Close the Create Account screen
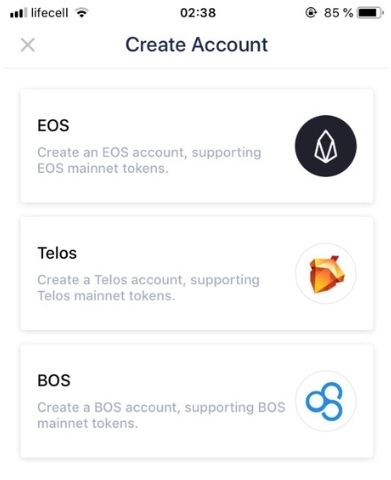 tap(28, 45)
